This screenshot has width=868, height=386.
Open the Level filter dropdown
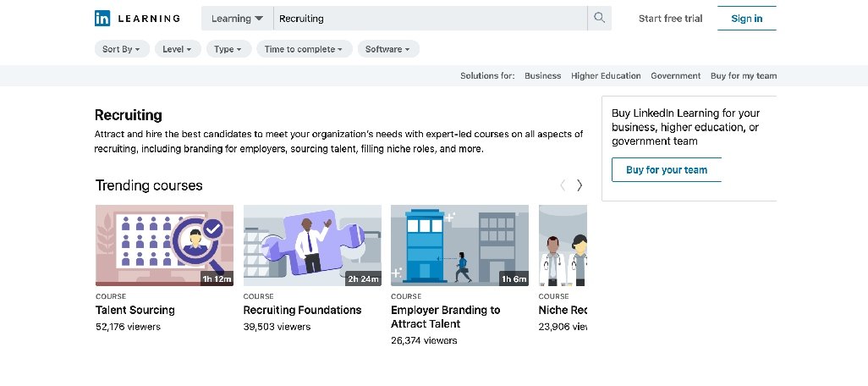tap(178, 49)
